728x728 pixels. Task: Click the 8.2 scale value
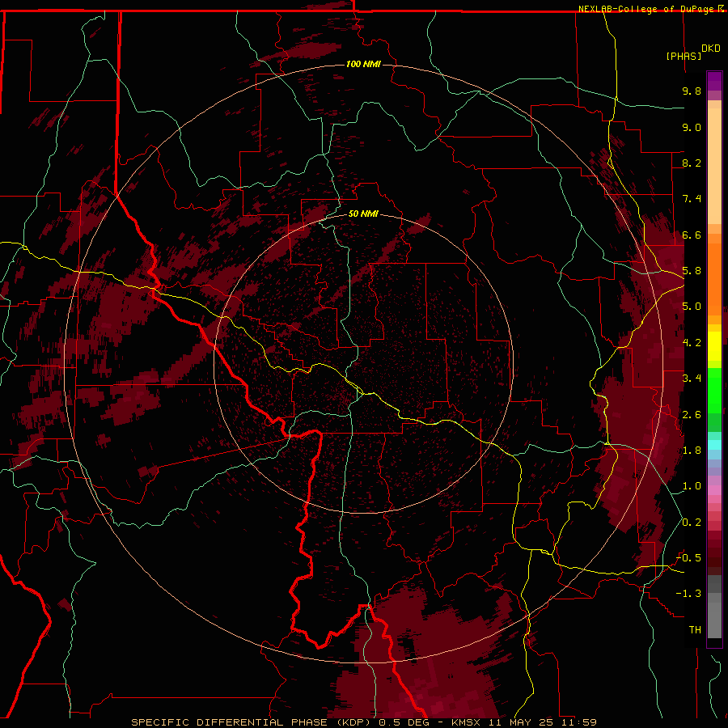pos(692,163)
